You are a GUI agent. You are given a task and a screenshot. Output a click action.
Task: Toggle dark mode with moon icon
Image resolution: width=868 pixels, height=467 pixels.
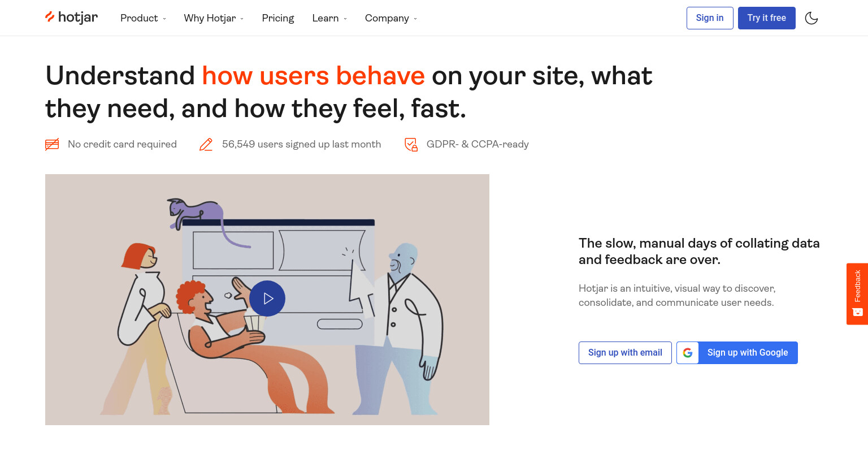pyautogui.click(x=811, y=18)
